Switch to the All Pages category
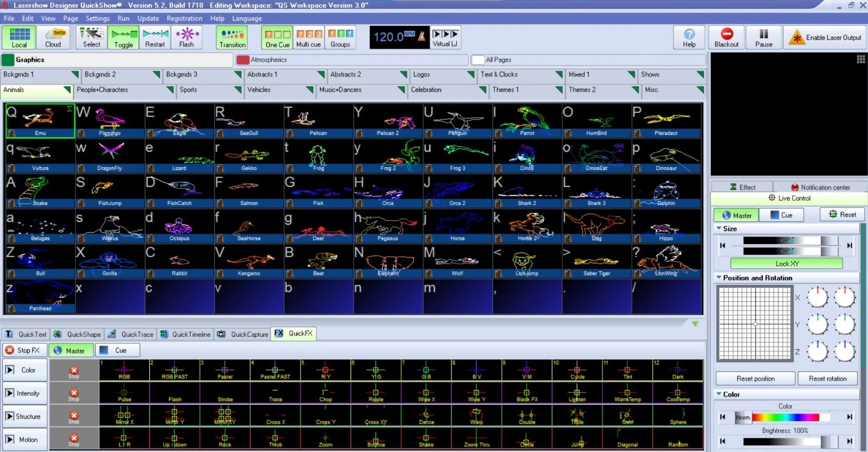The width and height of the screenshot is (868, 452). [x=588, y=60]
